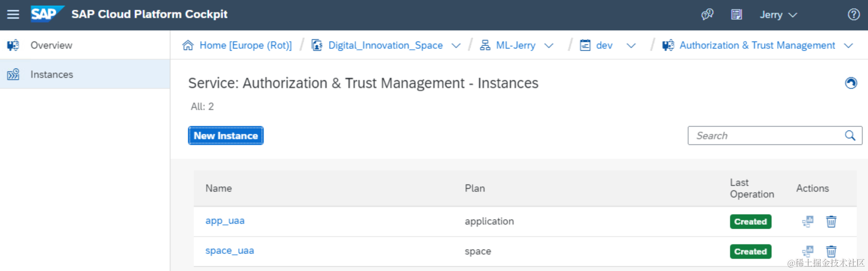Click the refresh icon beside the page title

pos(851,83)
